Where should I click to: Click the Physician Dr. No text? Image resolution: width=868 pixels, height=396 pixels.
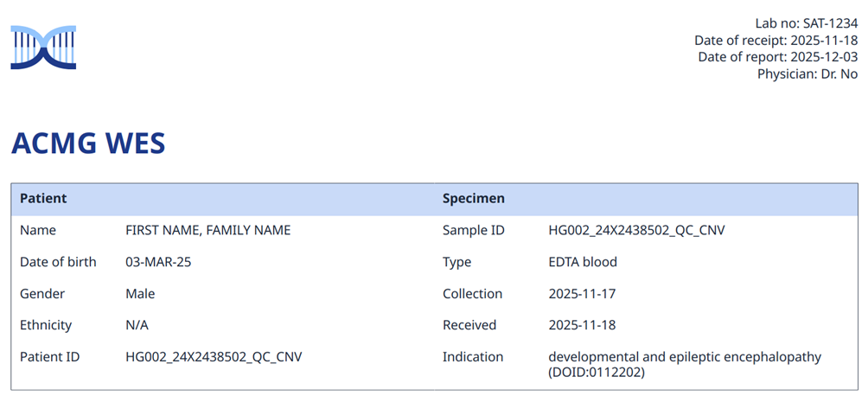(807, 73)
